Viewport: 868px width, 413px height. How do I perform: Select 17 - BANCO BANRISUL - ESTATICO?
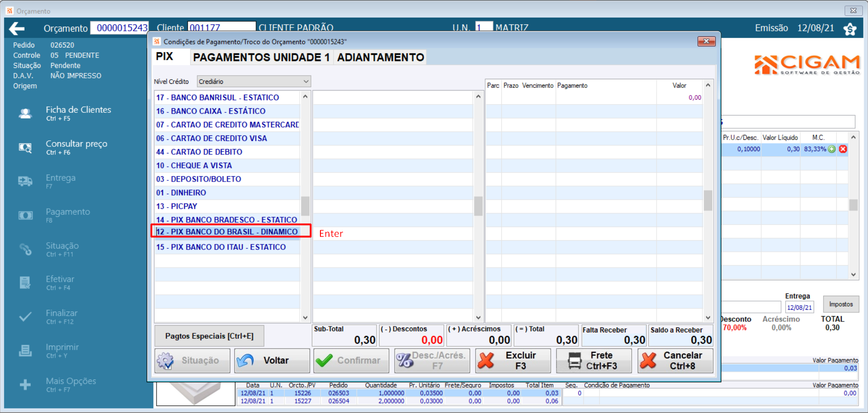coord(227,97)
